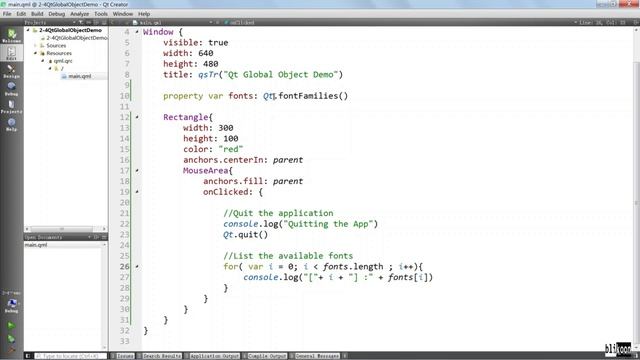Click the Qt.quit() code on line 23
Image resolution: width=640 pixels, height=360 pixels.
tap(246, 235)
